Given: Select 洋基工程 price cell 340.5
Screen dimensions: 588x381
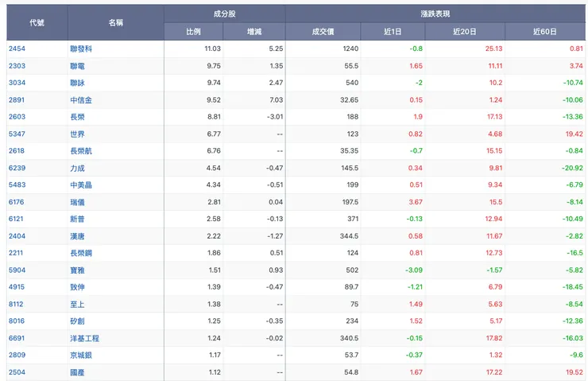Looking at the screenshot, I should [x=349, y=338].
